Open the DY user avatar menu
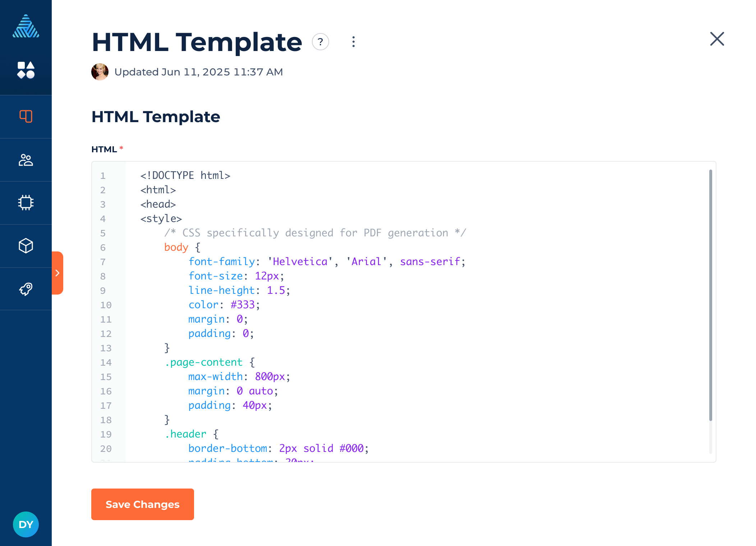Image resolution: width=756 pixels, height=546 pixels. tap(26, 524)
